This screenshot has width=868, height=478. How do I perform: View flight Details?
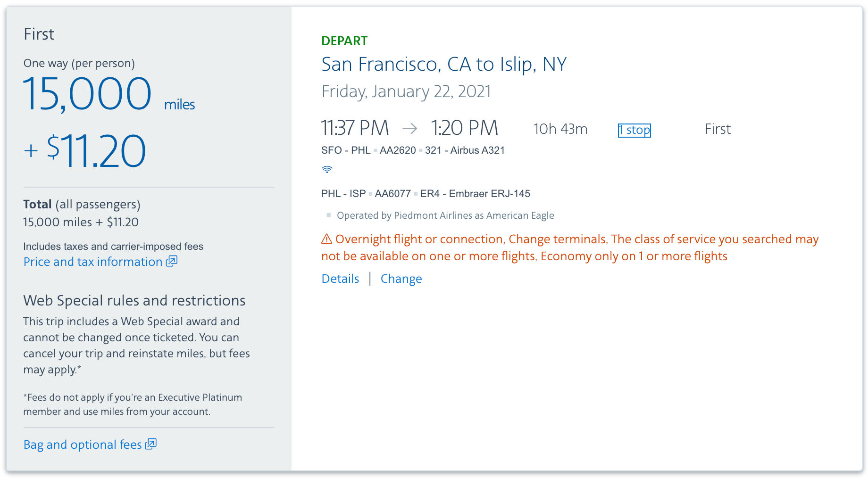[x=340, y=279]
